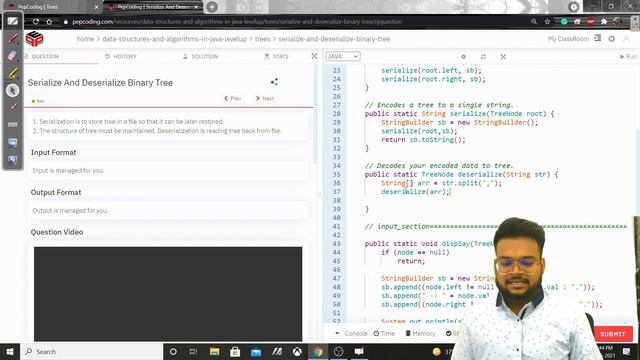The height and width of the screenshot is (360, 640).
Task: Open Microsoft Store from the taskbar
Action: coord(235,351)
